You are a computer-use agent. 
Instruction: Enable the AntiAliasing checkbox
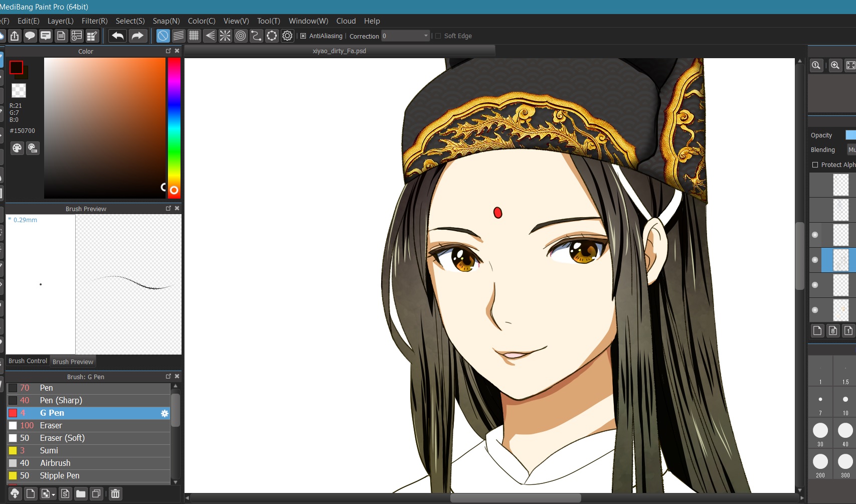pyautogui.click(x=303, y=36)
